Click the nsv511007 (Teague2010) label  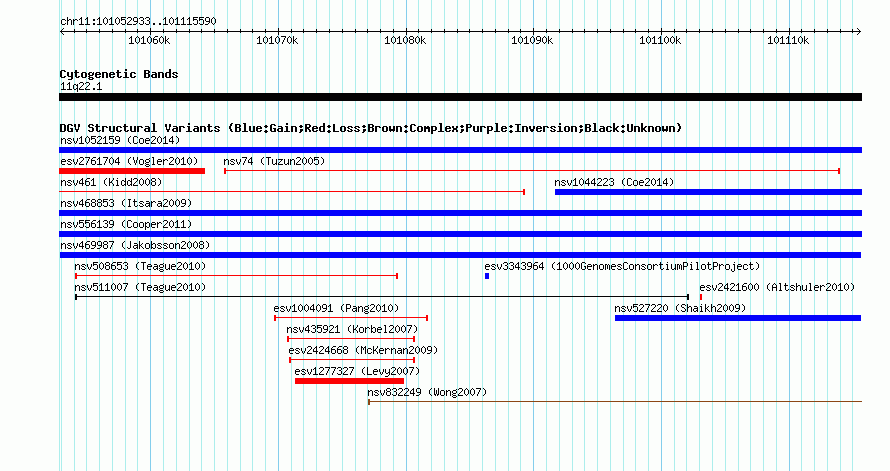click(x=140, y=287)
